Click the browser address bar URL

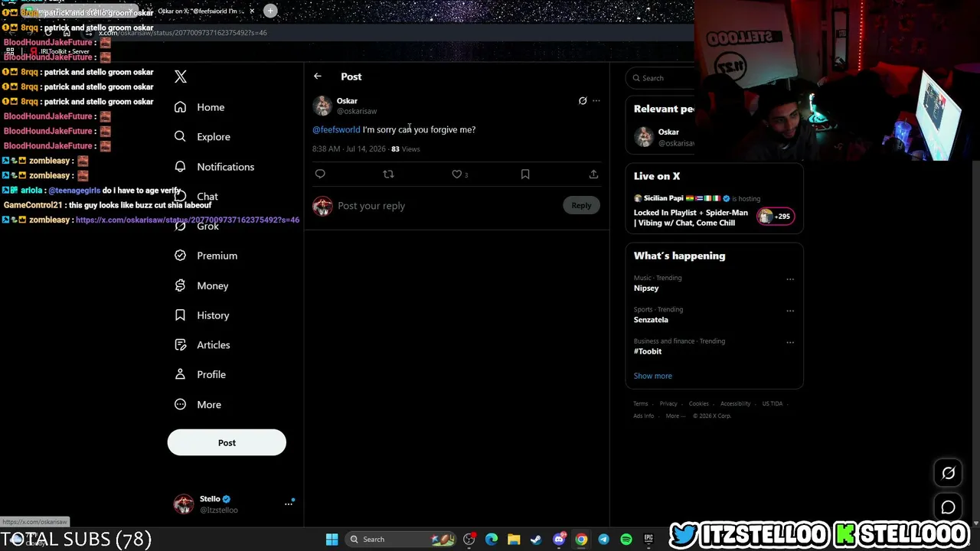click(183, 33)
